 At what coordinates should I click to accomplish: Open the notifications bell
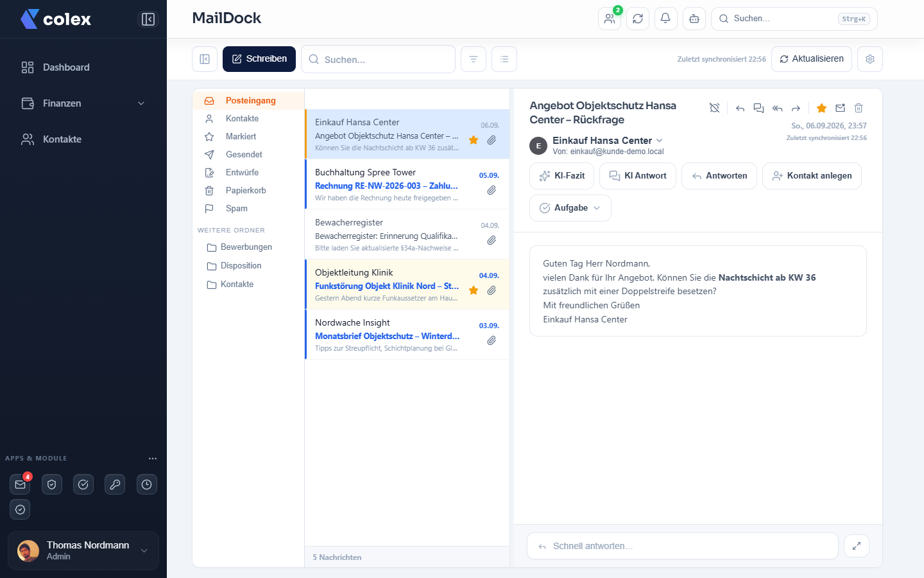tap(666, 19)
